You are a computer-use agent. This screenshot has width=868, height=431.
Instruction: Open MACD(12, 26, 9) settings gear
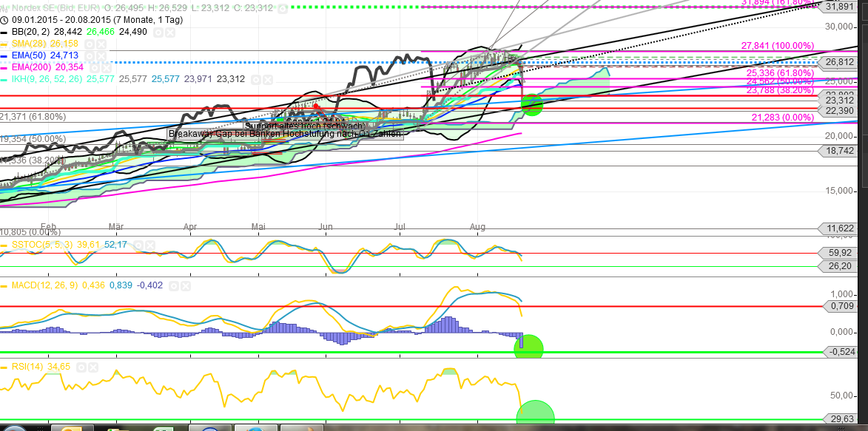pyautogui.click(x=173, y=285)
